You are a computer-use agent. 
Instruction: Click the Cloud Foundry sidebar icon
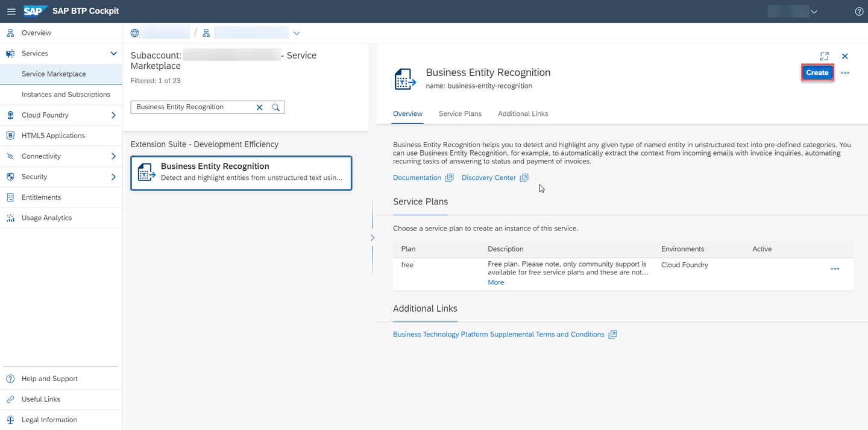pos(10,115)
